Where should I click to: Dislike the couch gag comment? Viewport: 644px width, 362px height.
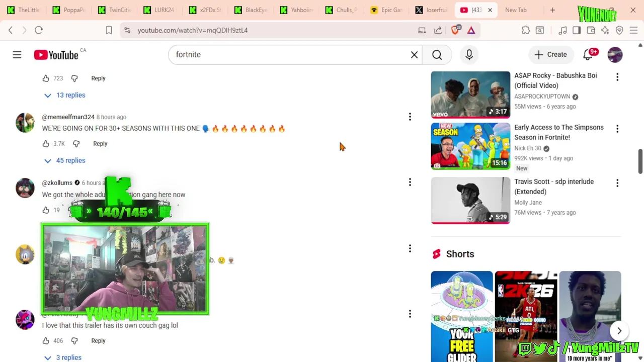click(74, 341)
